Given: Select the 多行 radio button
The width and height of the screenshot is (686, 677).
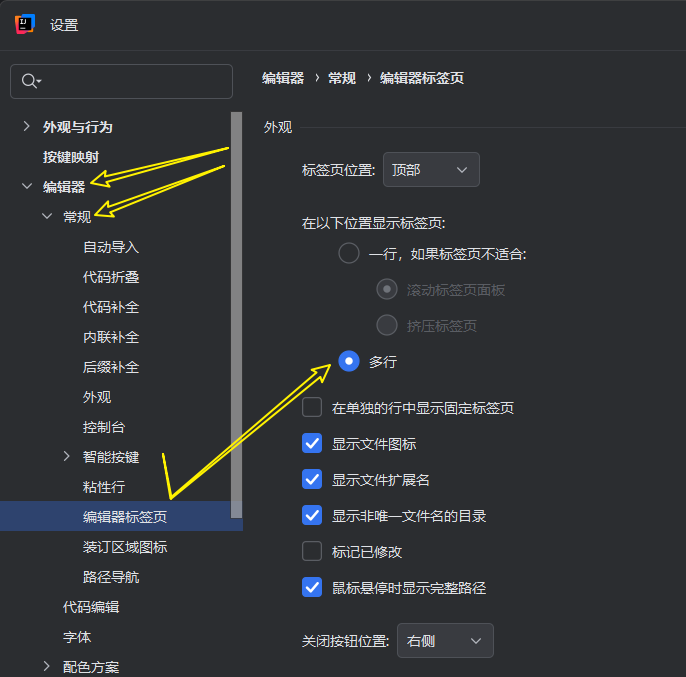Looking at the screenshot, I should tap(348, 361).
